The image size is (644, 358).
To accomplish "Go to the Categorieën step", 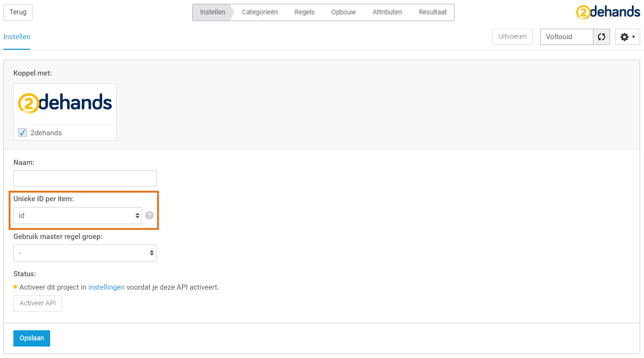I will click(x=260, y=12).
